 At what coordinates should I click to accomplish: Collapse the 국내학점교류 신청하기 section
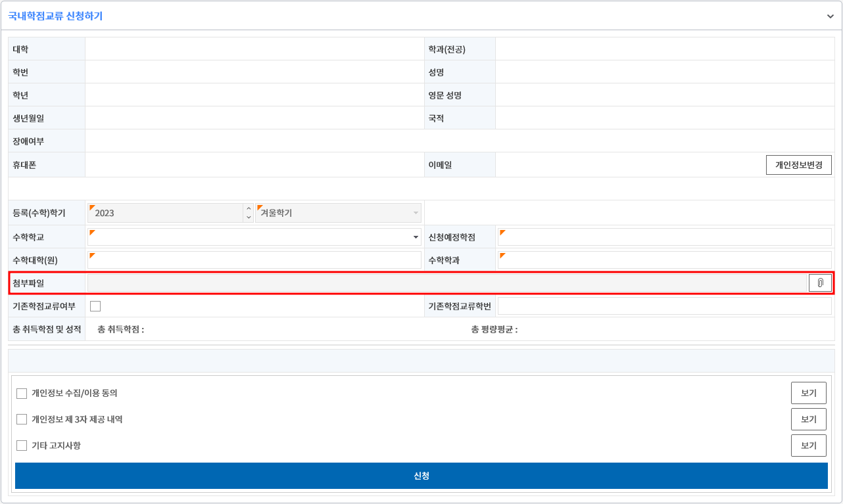pos(830,16)
